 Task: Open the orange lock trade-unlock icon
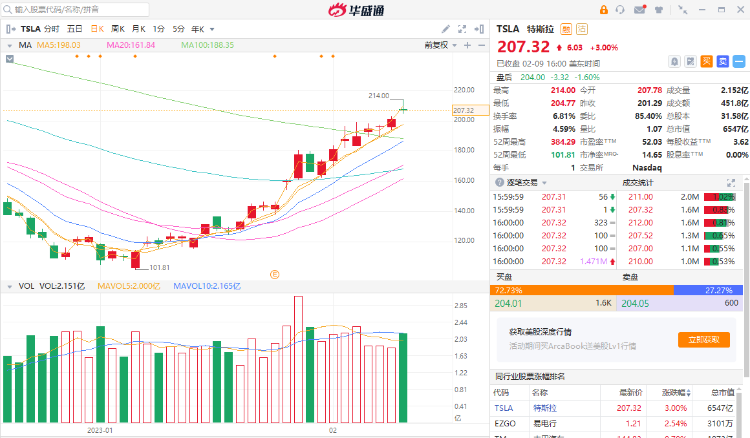click(x=604, y=10)
